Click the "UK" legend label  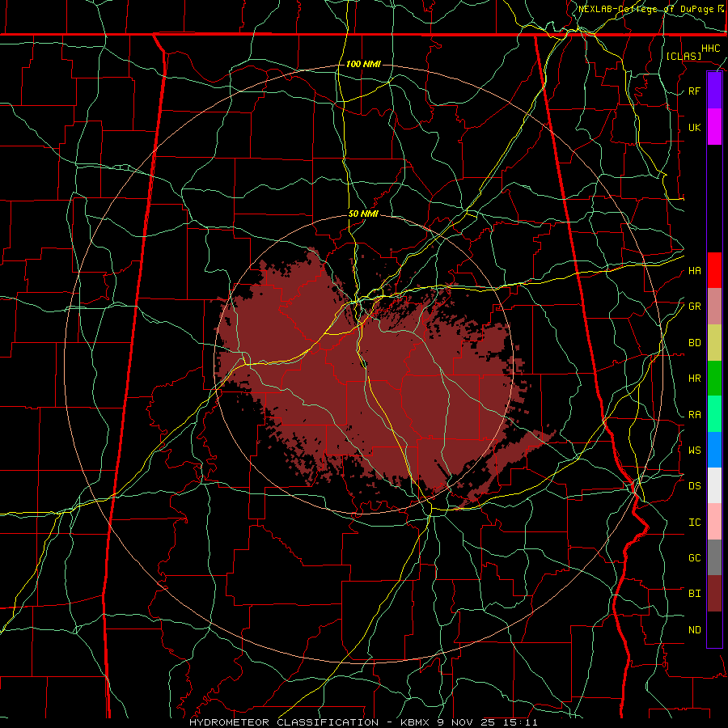pyautogui.click(x=694, y=127)
